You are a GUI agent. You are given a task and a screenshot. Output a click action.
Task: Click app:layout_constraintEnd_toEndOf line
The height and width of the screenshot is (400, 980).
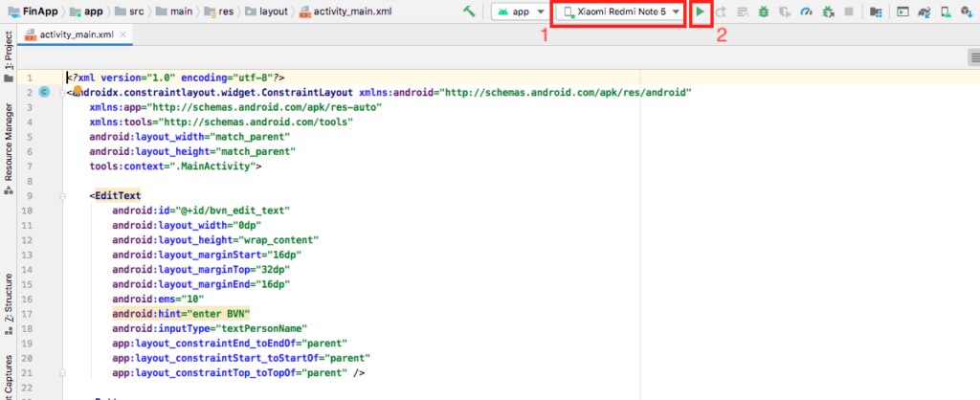(230, 344)
